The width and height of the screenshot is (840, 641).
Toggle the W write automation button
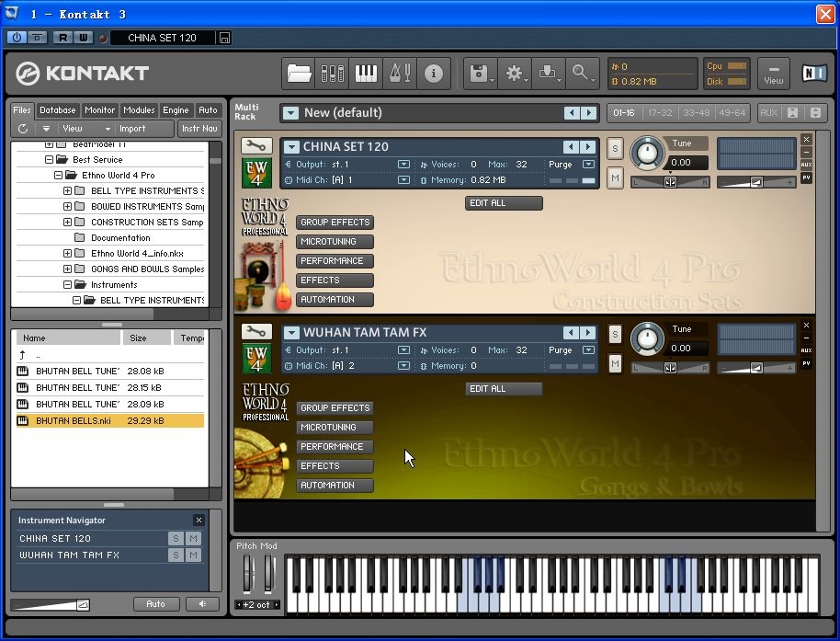pyautogui.click(x=83, y=38)
